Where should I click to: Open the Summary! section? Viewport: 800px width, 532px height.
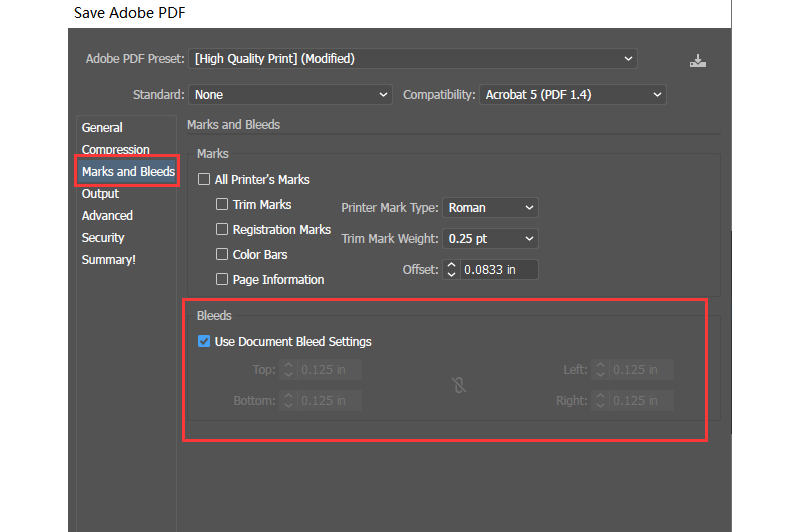tap(109, 260)
